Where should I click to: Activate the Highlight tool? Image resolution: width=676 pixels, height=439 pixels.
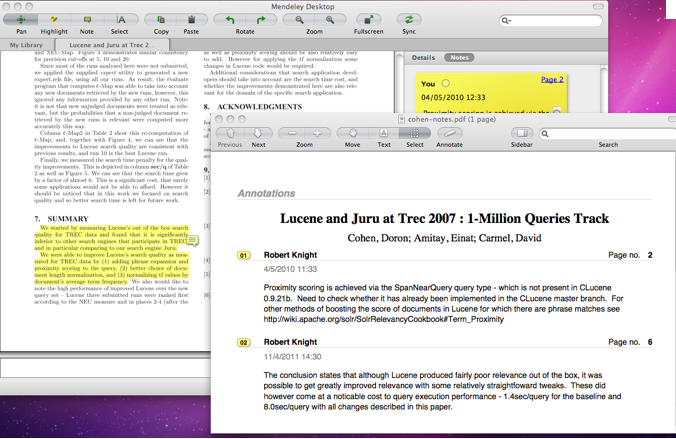[x=54, y=20]
